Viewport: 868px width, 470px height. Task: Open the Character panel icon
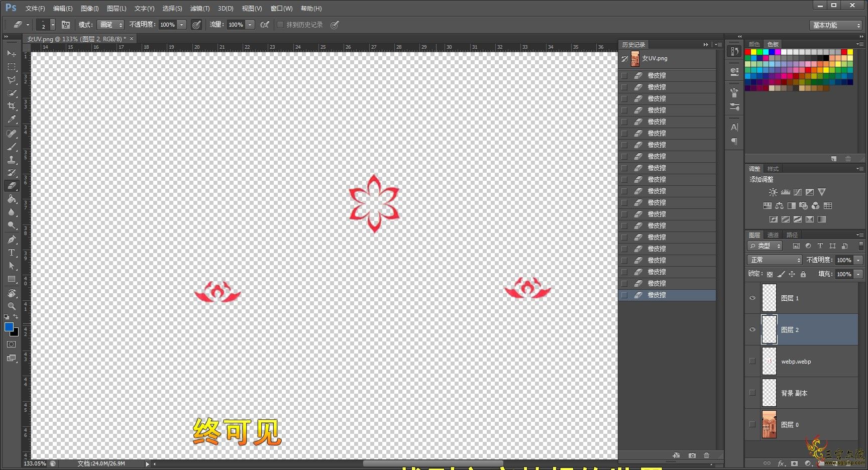point(734,127)
